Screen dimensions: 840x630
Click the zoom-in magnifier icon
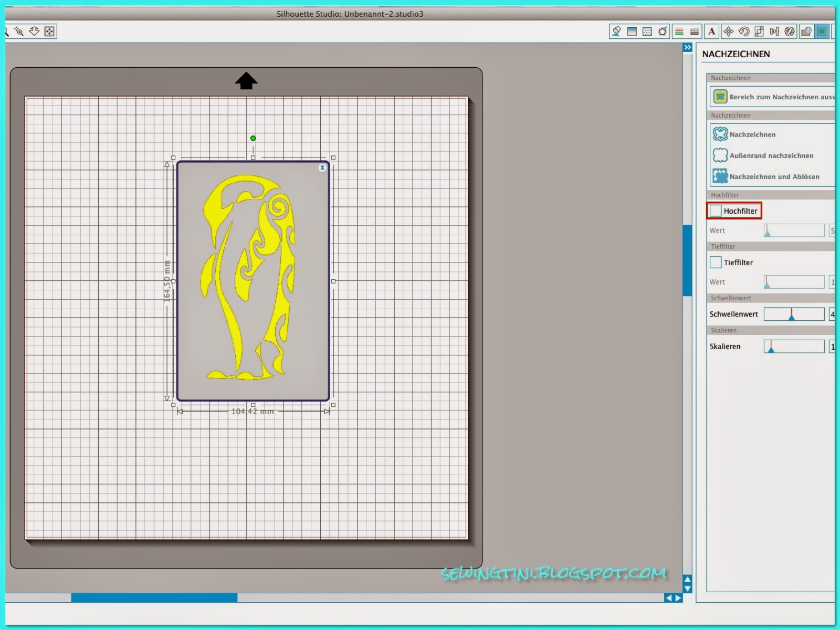click(x=18, y=31)
